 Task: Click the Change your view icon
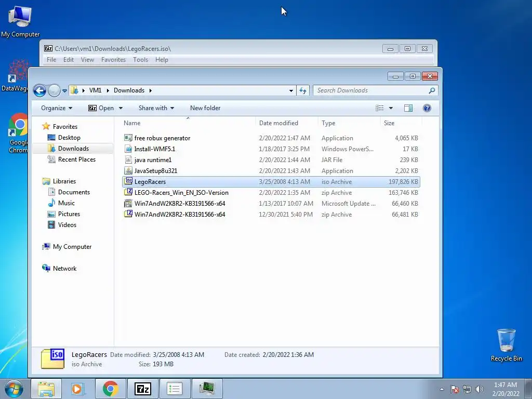pos(380,108)
